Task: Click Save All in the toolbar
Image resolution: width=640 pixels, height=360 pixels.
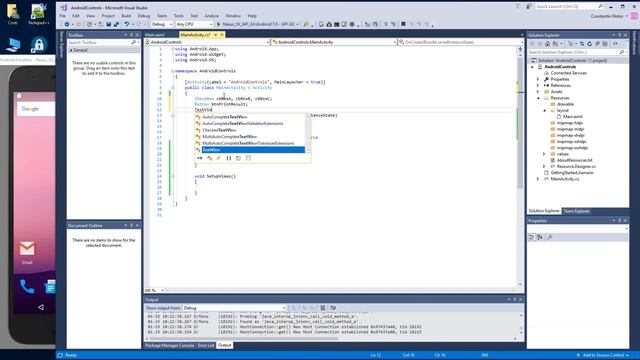Action: (x=116, y=24)
